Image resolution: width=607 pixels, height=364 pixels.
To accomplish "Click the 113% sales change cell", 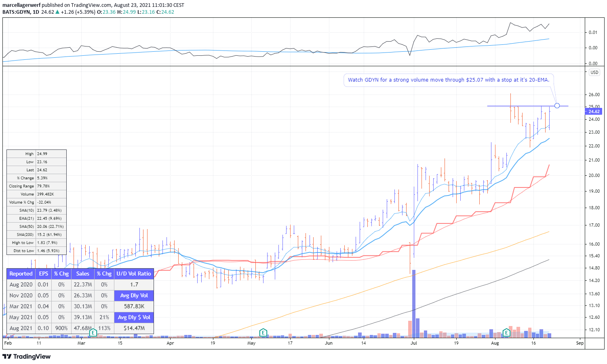I will (x=104, y=328).
